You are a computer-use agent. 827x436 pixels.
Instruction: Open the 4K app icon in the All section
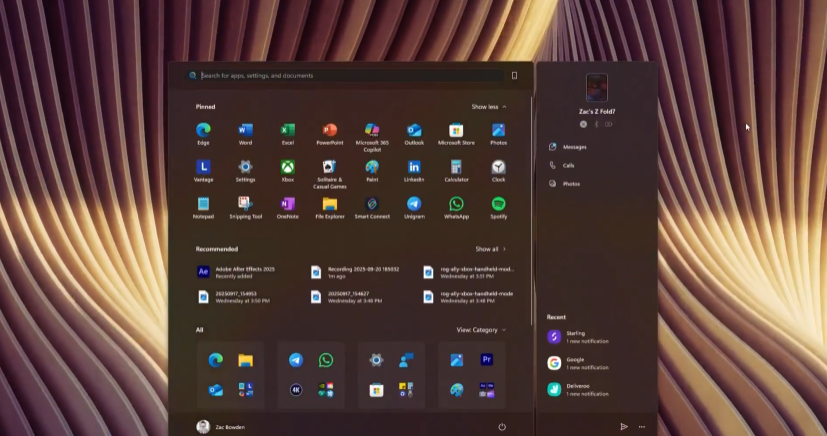pyautogui.click(x=296, y=390)
